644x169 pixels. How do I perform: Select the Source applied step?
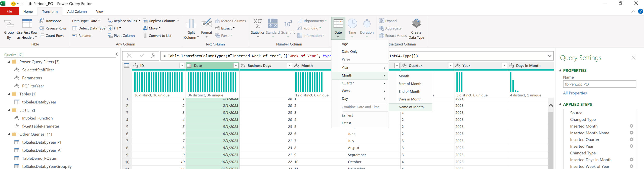coord(576,113)
